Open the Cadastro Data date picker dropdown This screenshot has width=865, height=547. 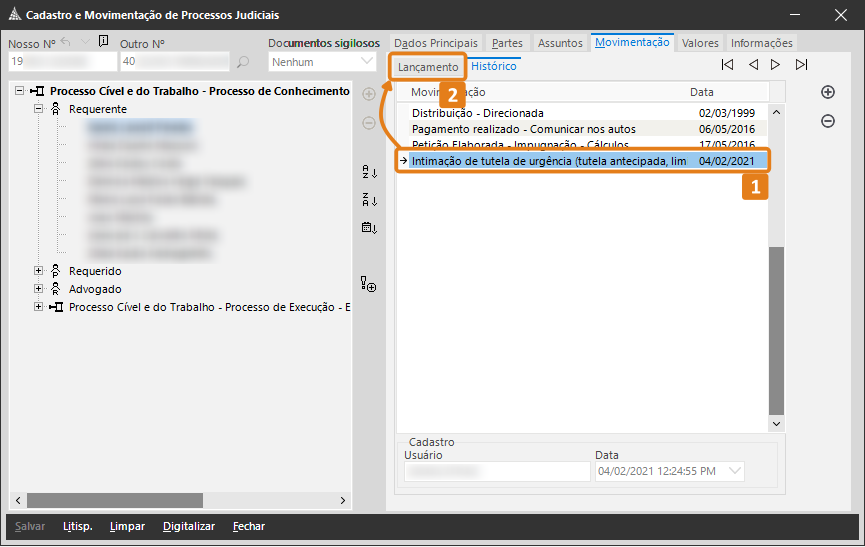(x=736, y=471)
